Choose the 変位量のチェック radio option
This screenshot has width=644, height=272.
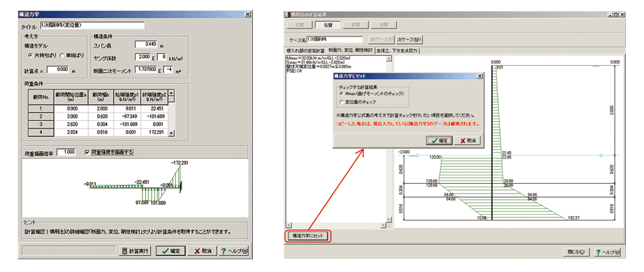click(x=358, y=101)
